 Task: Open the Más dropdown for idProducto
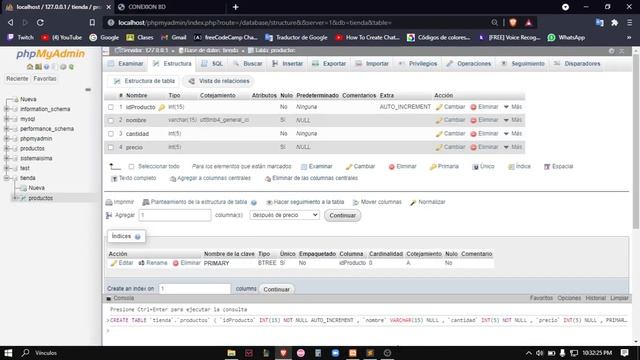pyautogui.click(x=513, y=107)
